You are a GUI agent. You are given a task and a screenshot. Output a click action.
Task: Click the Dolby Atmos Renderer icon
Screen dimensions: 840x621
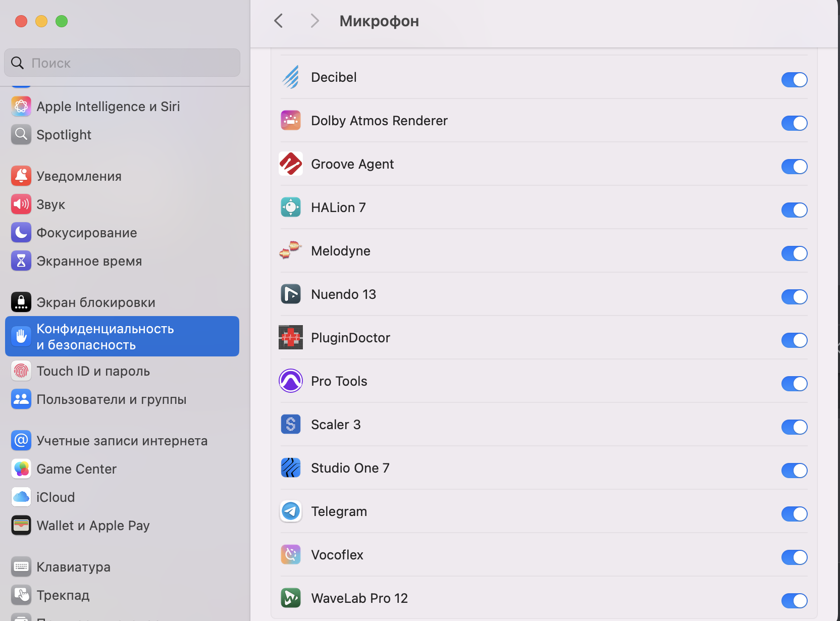(x=291, y=121)
